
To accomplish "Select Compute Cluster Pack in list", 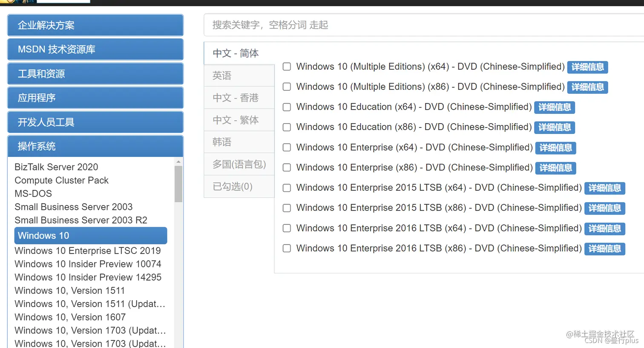I will click(x=61, y=180).
